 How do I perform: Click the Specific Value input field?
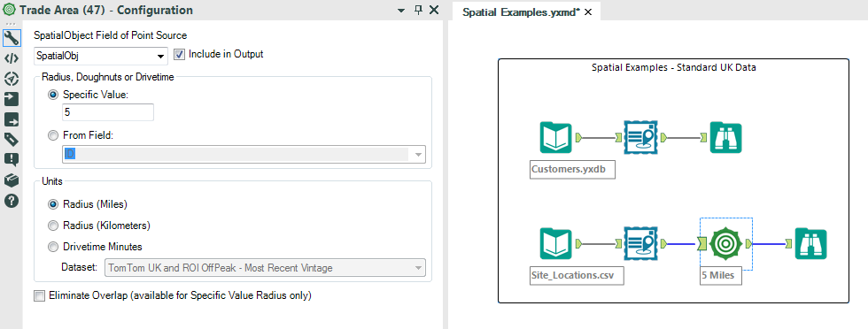108,112
